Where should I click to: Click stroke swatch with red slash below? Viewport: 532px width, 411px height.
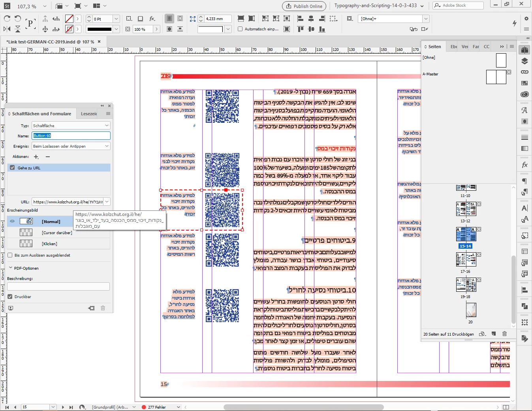(x=69, y=29)
